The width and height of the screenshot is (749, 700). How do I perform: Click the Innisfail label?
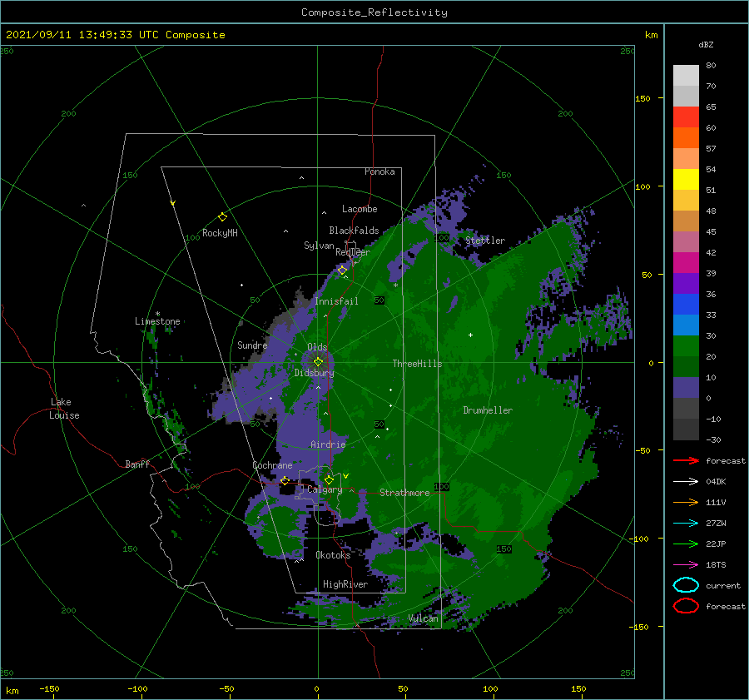(337, 301)
